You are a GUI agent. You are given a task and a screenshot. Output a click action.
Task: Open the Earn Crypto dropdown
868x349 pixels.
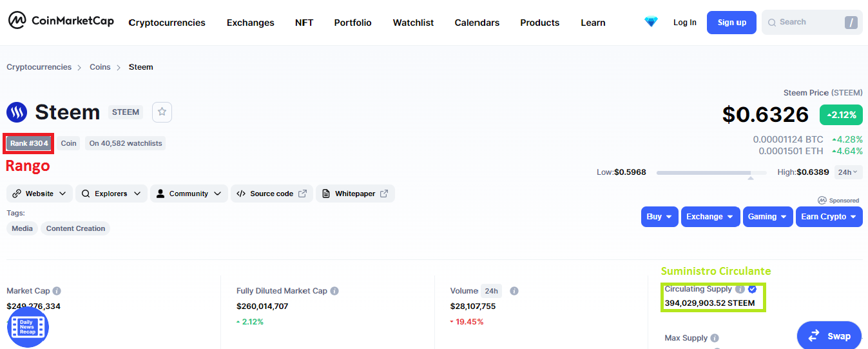click(829, 217)
